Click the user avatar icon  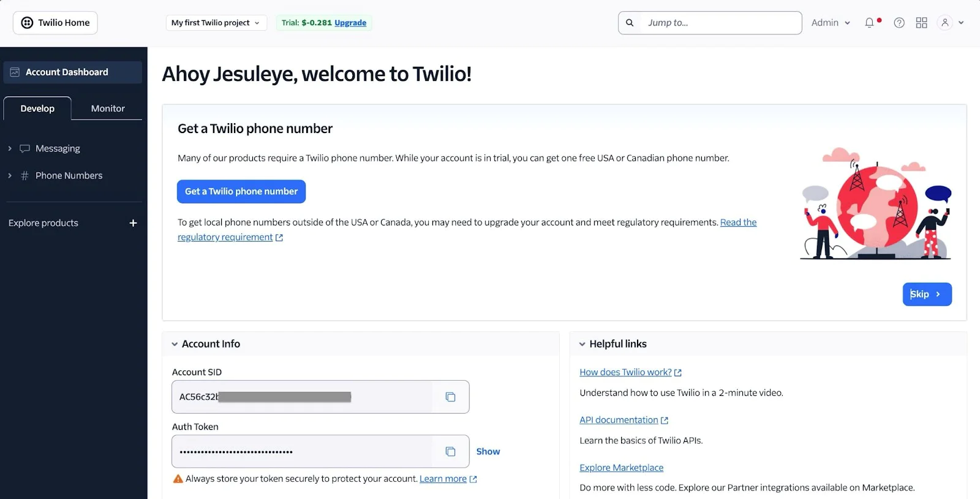coord(943,22)
